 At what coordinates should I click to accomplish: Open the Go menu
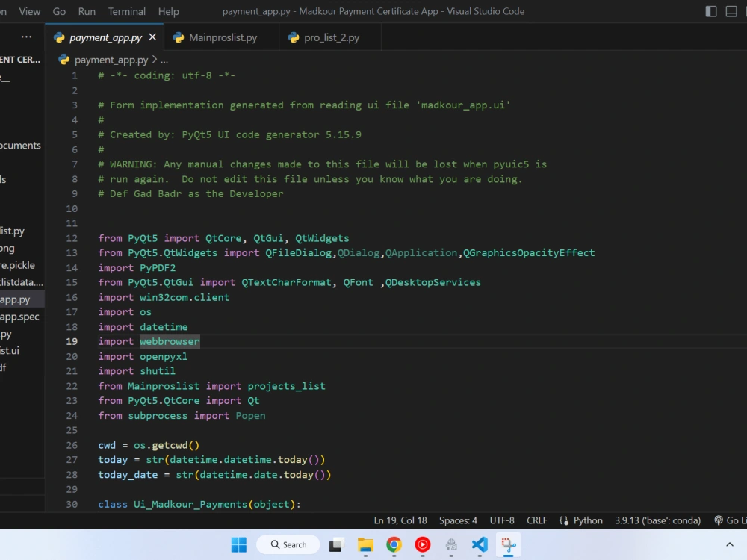(x=59, y=11)
